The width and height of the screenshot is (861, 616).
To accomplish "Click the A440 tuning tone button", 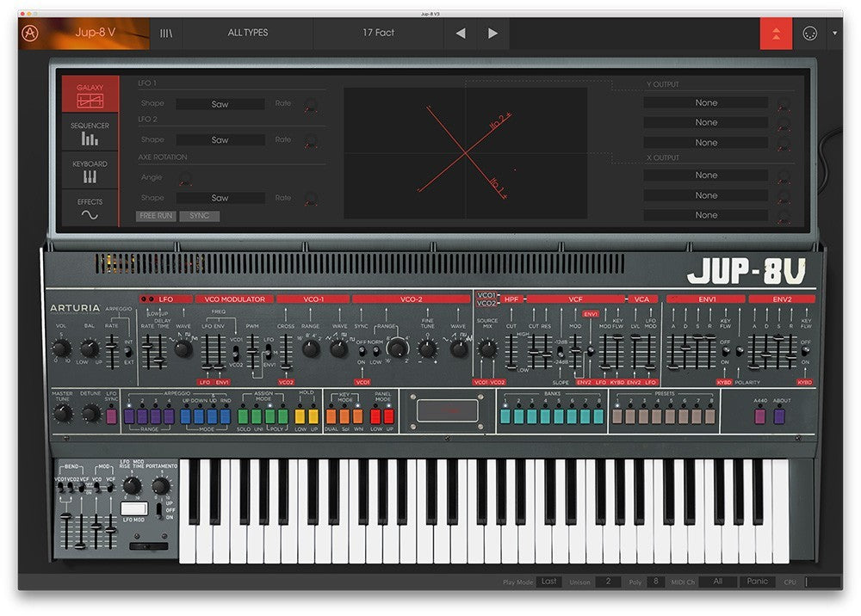I will click(x=760, y=416).
